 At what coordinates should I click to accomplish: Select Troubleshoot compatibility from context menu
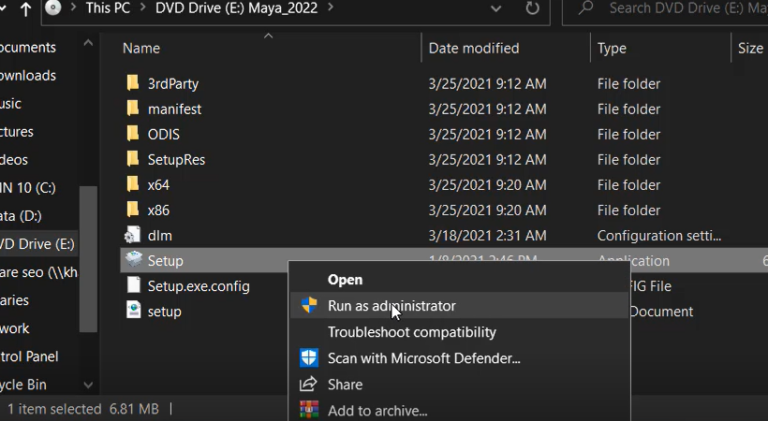(411, 332)
